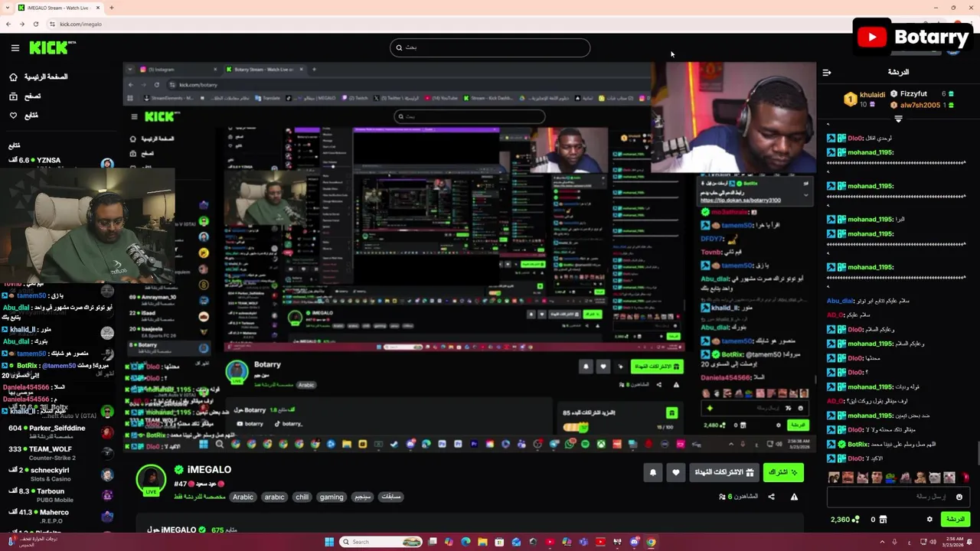Screen dimensions: 980x551
Task: Select the مسابقات tag
Action: (390, 497)
